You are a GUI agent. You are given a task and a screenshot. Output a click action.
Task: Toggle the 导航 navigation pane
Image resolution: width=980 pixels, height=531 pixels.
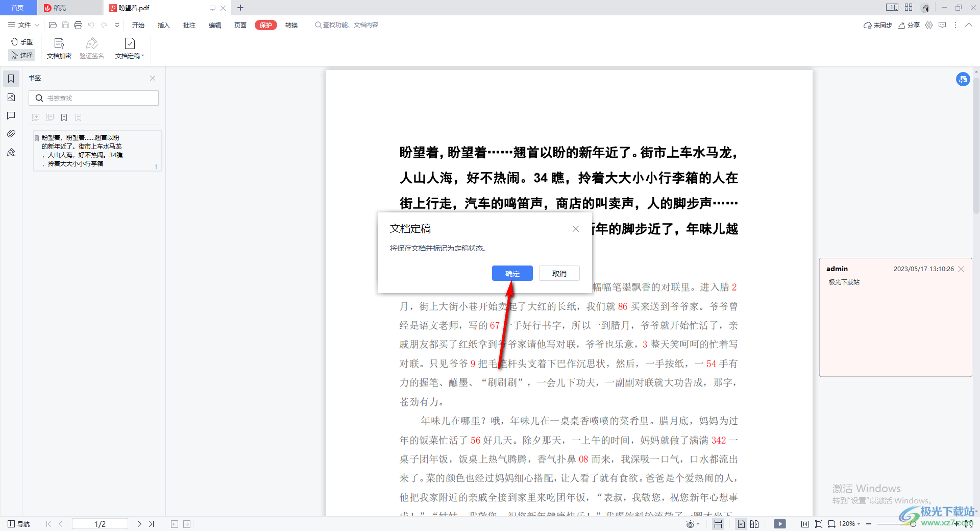coord(19,524)
